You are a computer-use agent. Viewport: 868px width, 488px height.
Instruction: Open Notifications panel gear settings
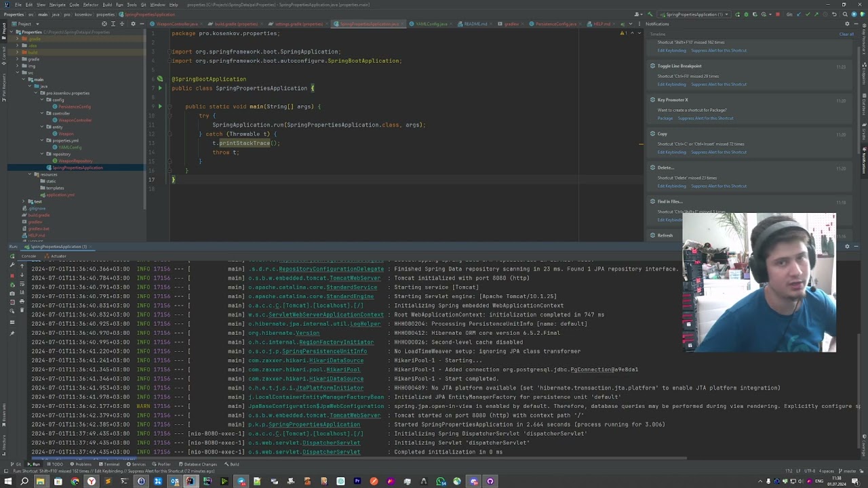click(847, 24)
